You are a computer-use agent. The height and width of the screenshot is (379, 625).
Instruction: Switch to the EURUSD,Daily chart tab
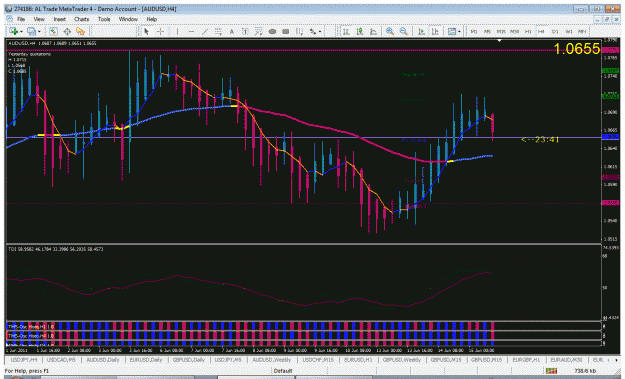tap(145, 360)
